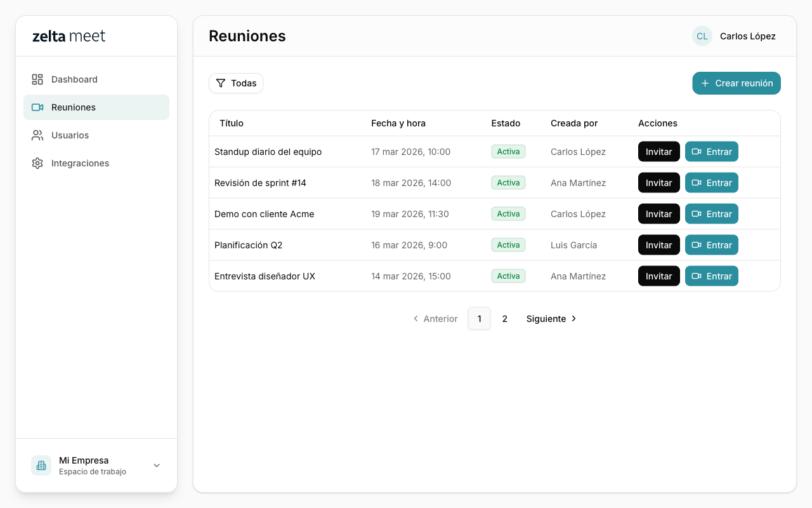Click the zelta meet logo
The image size is (812, 508).
[69, 36]
